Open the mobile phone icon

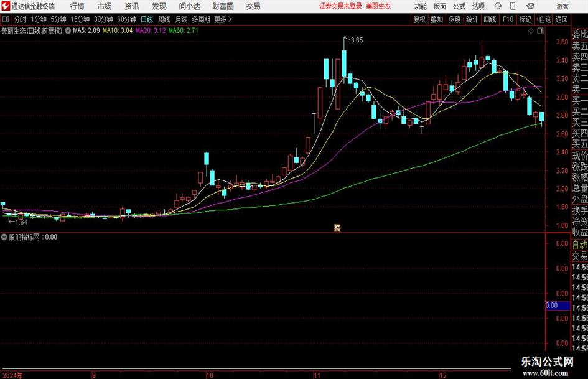coord(513,6)
